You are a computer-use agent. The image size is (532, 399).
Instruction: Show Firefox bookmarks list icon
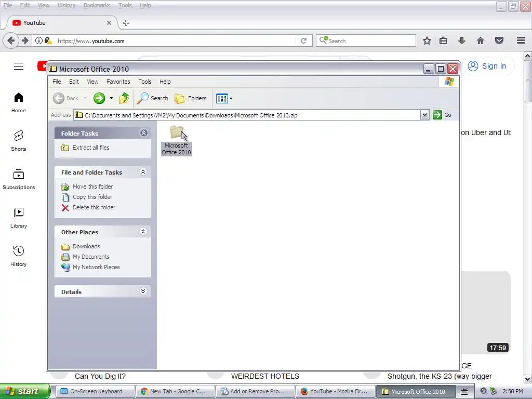[443, 41]
